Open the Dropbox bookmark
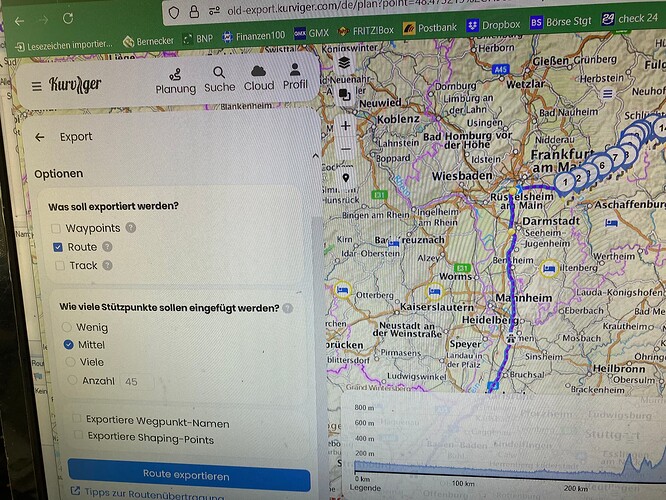 click(493, 25)
